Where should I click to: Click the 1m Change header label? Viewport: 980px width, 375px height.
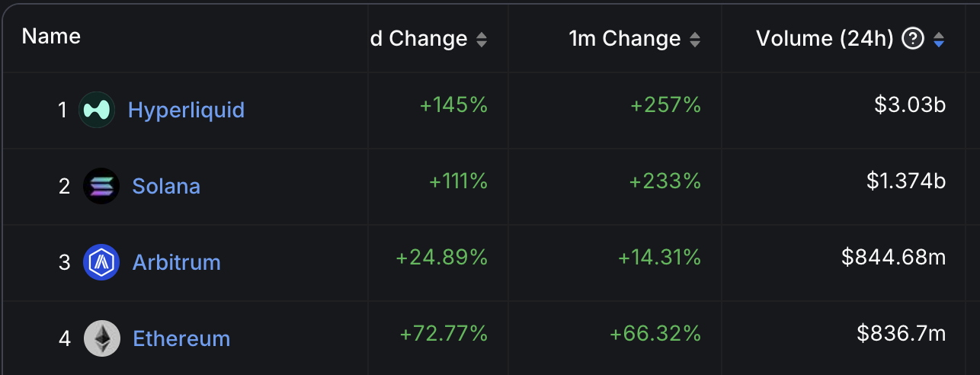point(625,39)
